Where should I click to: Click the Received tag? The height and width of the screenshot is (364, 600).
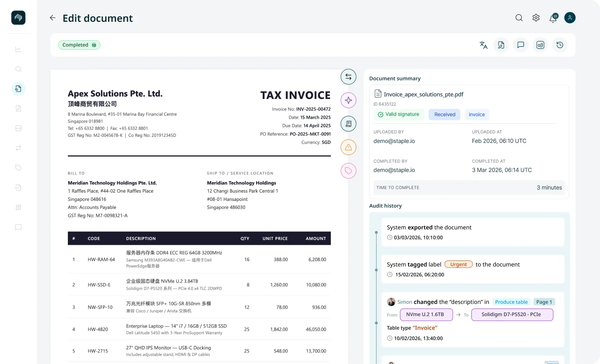445,115
